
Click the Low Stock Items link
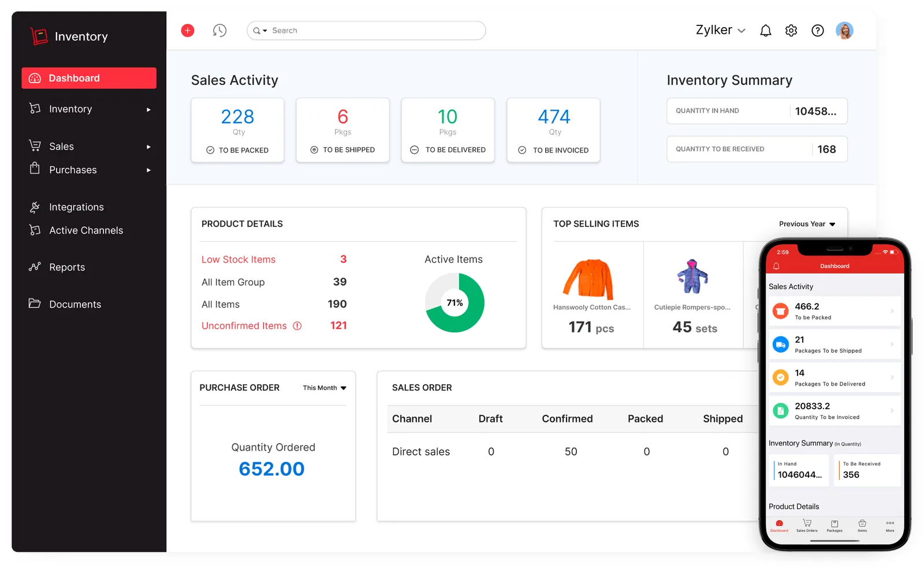point(239,260)
